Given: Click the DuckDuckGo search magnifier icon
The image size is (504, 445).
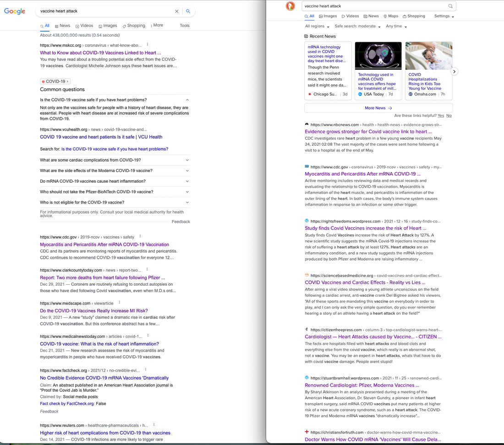Looking at the screenshot, I should coord(450,6).
